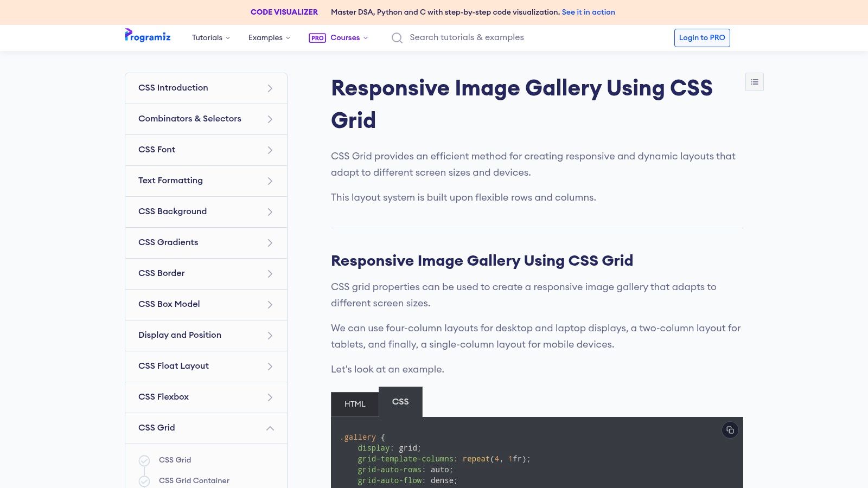Click the 'display: grid;' code line
This screenshot has height=488, width=868.
389,448
